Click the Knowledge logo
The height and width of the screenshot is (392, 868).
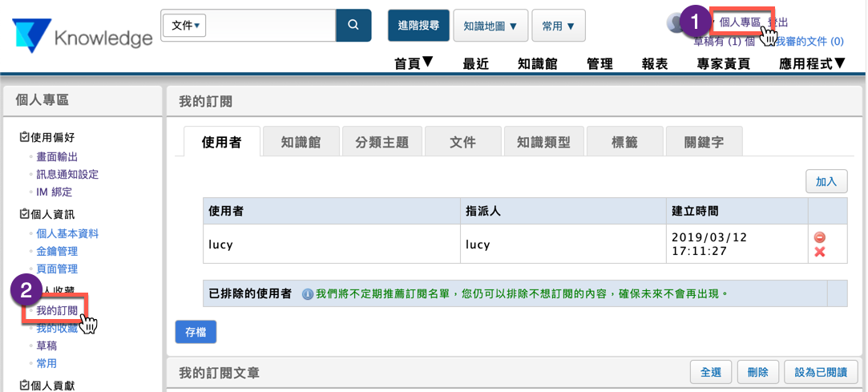[82, 37]
